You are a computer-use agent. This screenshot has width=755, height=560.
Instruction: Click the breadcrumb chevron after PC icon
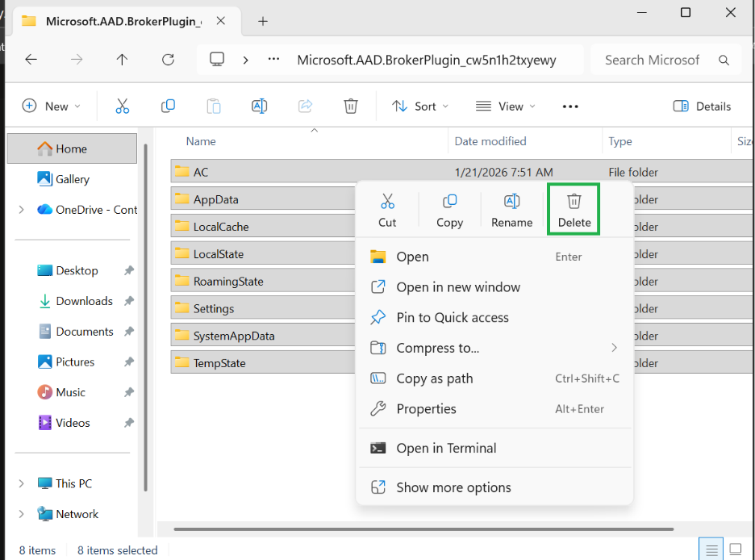tap(245, 61)
